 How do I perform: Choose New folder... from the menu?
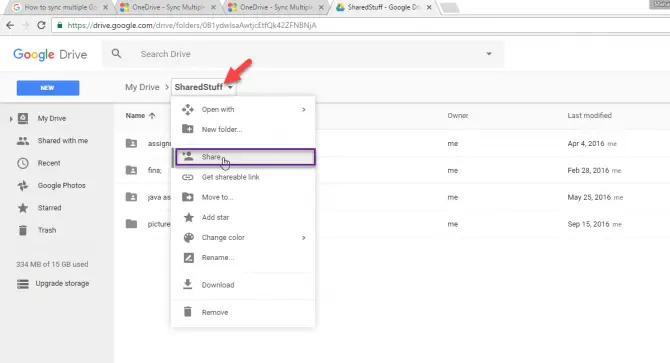tap(243, 129)
